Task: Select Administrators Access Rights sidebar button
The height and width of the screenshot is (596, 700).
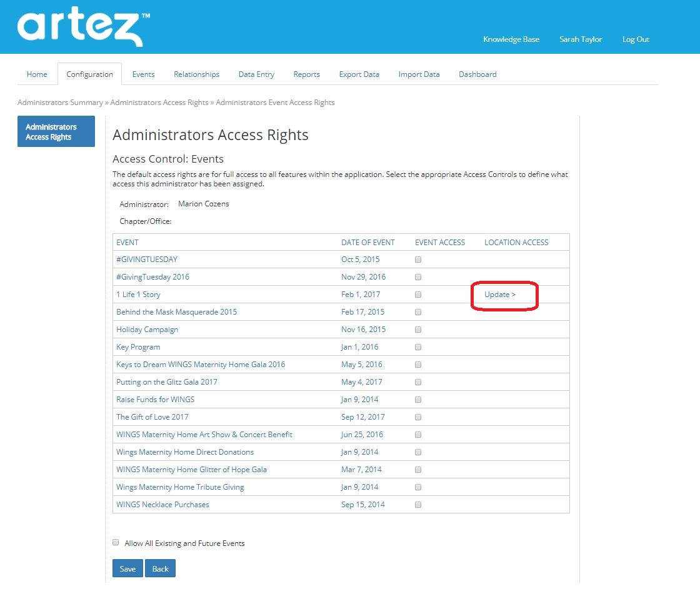Action: point(56,131)
